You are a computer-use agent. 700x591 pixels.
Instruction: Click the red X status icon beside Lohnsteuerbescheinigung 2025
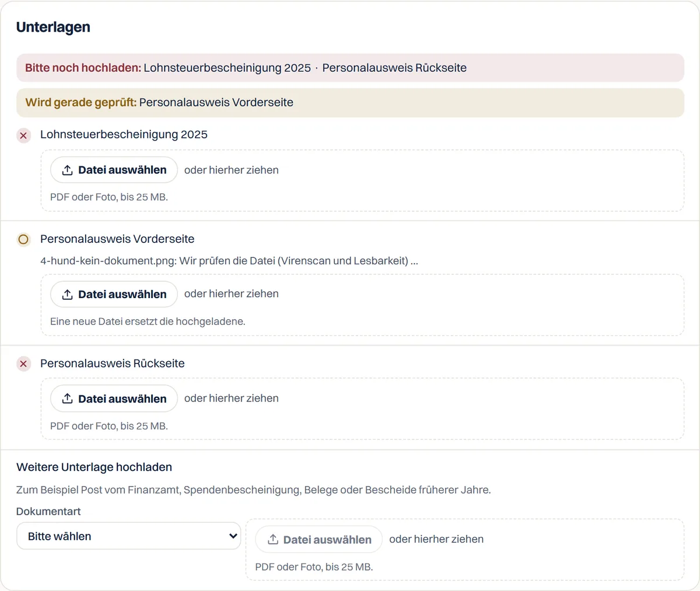pos(23,136)
